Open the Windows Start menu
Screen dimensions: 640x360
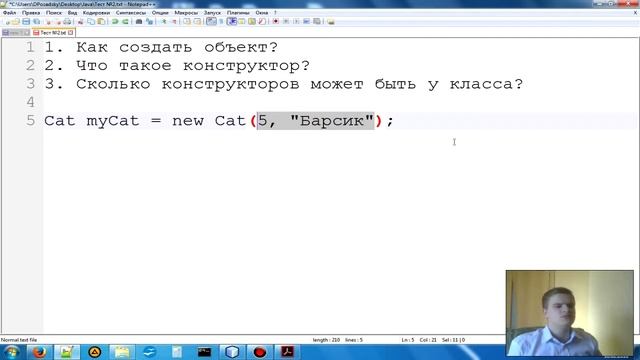(x=11, y=352)
